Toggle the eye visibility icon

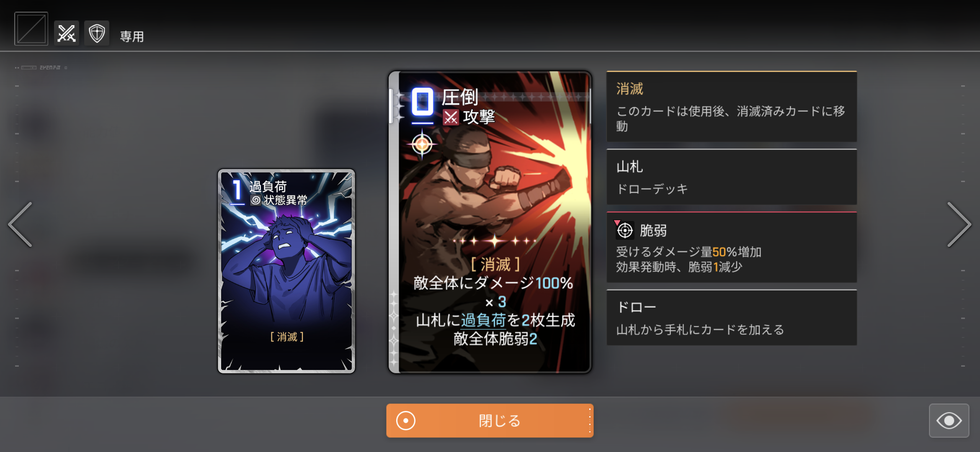tap(949, 421)
